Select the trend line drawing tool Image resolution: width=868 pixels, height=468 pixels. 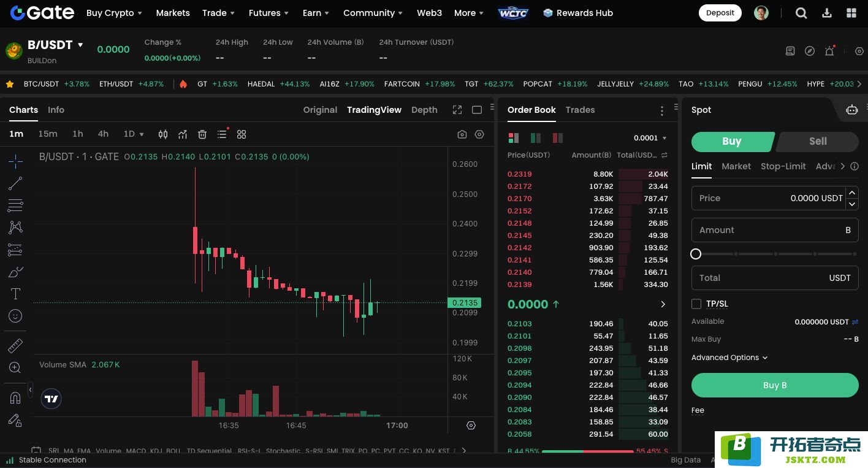[x=15, y=183]
